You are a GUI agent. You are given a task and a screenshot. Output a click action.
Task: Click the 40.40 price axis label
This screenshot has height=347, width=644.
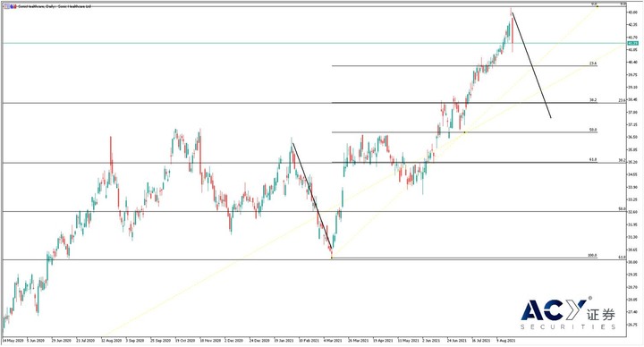(x=632, y=63)
